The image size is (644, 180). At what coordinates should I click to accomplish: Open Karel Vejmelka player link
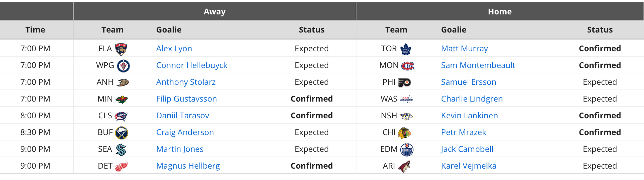[469, 166]
